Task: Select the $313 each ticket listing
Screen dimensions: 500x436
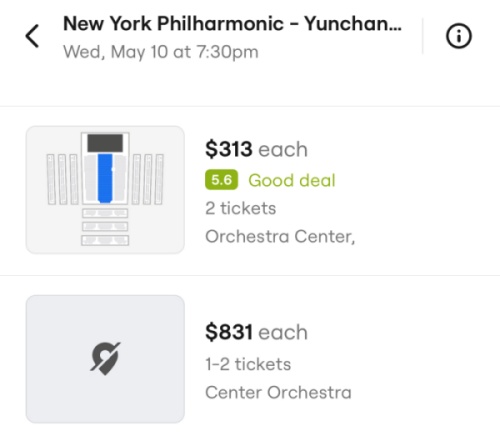Action: [x=250, y=191]
